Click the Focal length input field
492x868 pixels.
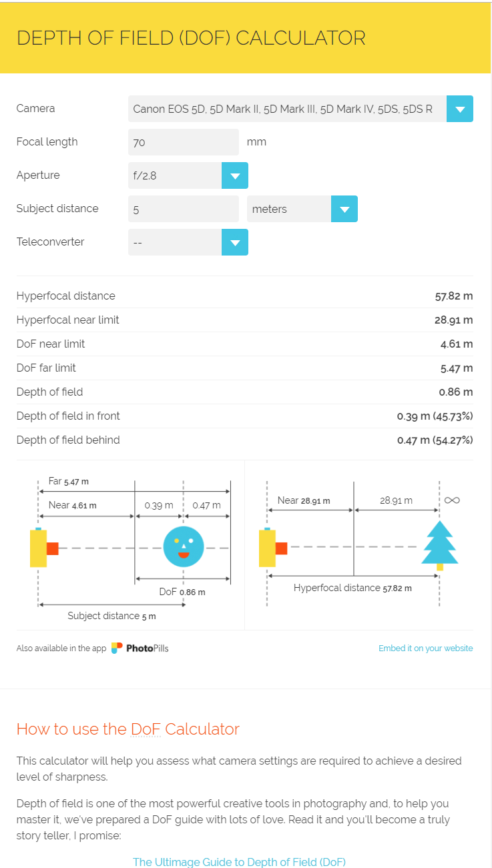coord(184,142)
